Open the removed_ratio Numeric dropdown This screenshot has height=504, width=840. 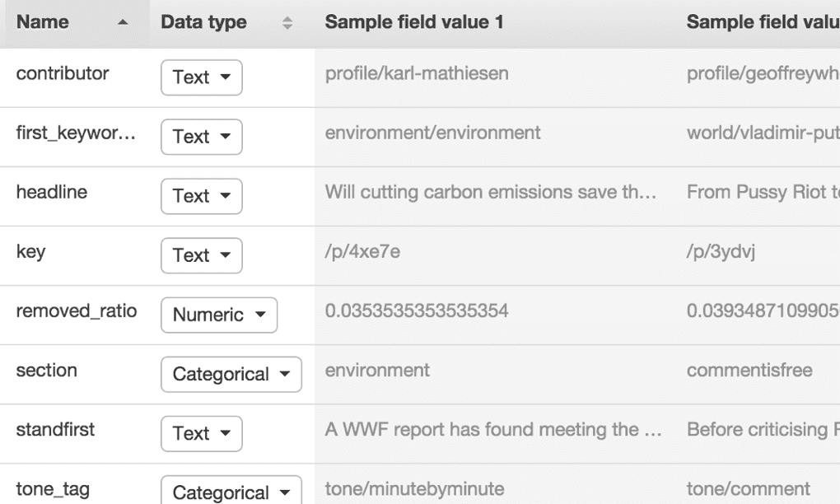coord(218,315)
